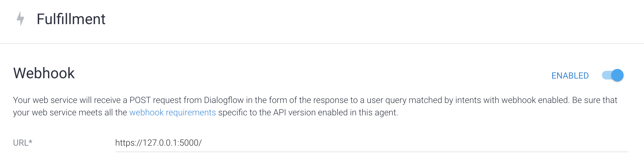
Task: Click the light blue track of the toggle
Action: (x=606, y=75)
